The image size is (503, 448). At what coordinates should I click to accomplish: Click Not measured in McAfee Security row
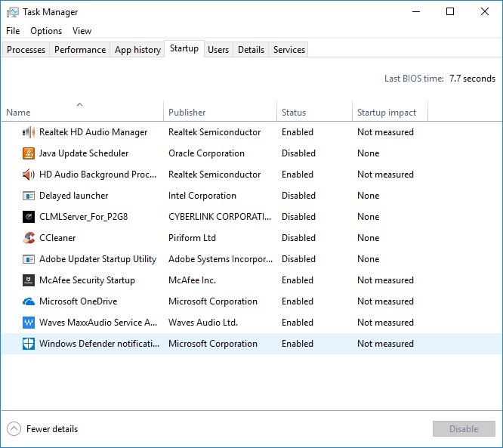(385, 280)
